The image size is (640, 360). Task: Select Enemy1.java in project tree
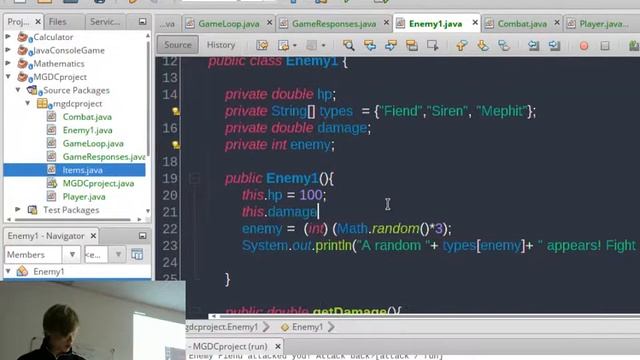tap(87, 130)
